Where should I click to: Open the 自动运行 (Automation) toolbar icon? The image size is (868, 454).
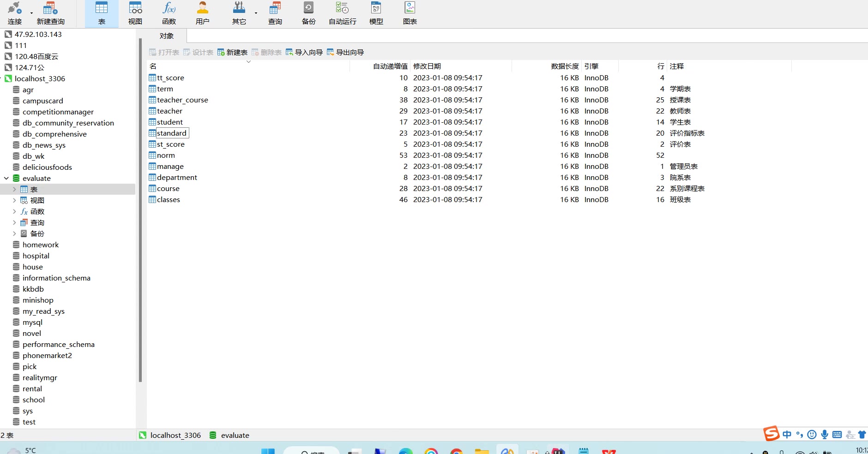343,13
